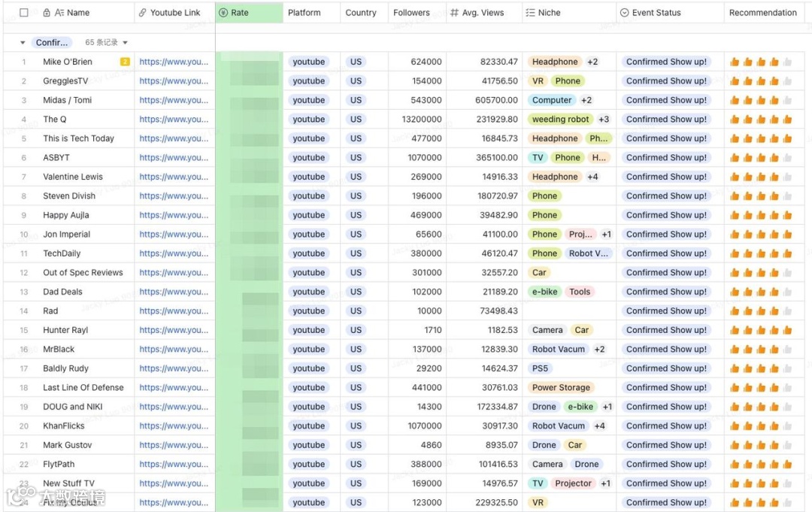Open the Youtube link for KhanFlicks
Screen dimensions: 812x512
(x=174, y=426)
